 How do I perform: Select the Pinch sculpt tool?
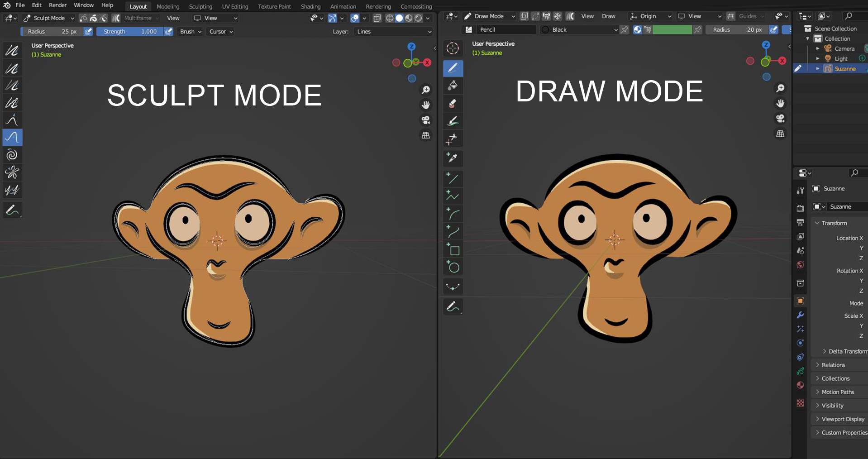coord(12,172)
